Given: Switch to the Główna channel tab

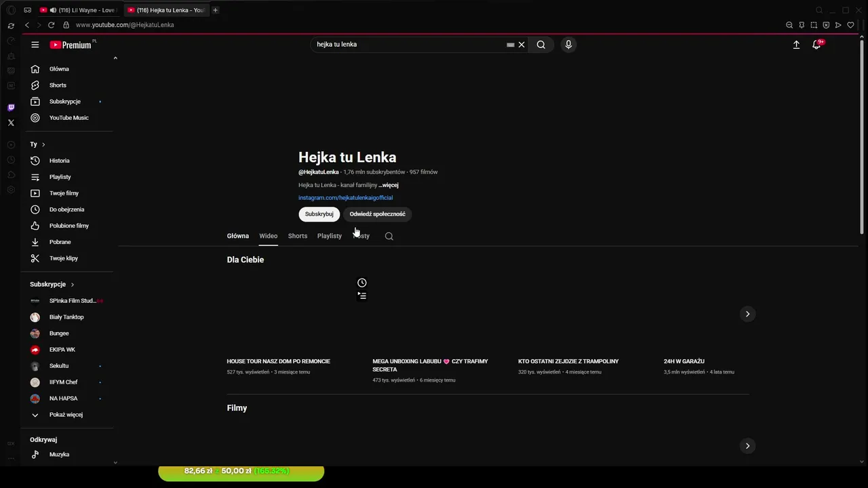Looking at the screenshot, I should tap(238, 236).
